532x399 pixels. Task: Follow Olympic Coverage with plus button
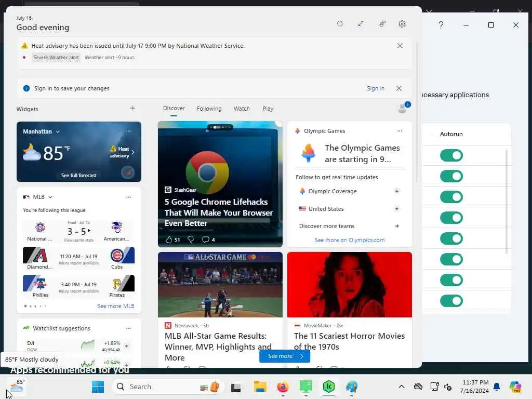[x=396, y=191]
